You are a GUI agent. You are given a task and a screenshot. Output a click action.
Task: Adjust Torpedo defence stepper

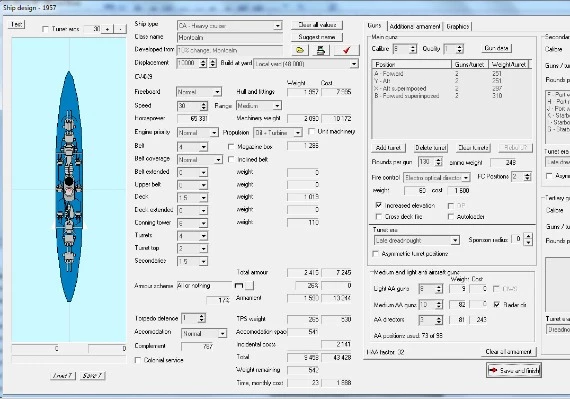tap(202, 318)
